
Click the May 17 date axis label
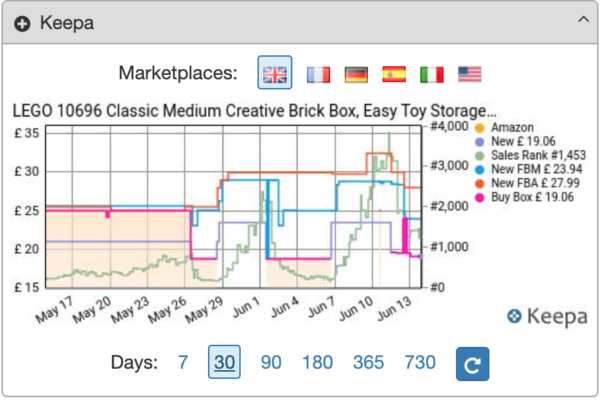54,310
